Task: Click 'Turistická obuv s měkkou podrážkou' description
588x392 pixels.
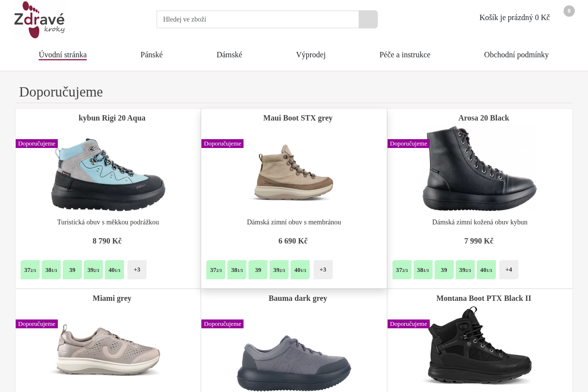Action: point(108,222)
